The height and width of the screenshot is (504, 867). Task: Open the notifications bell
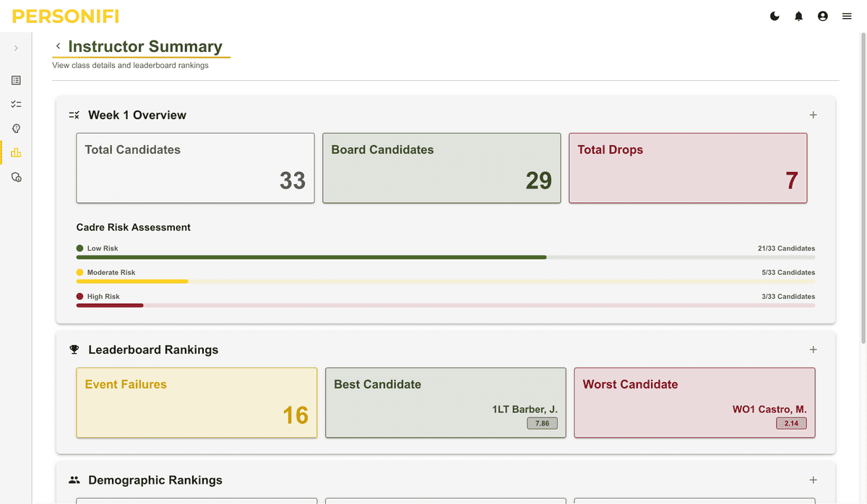(798, 16)
